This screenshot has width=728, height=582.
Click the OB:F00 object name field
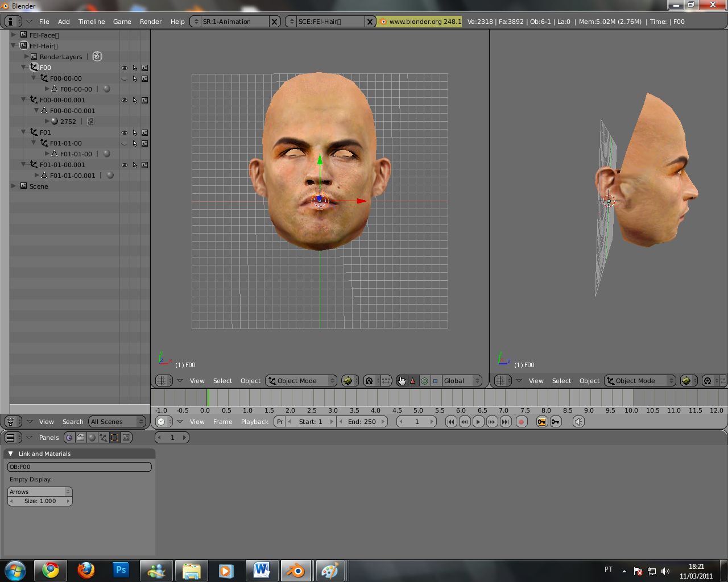79,467
